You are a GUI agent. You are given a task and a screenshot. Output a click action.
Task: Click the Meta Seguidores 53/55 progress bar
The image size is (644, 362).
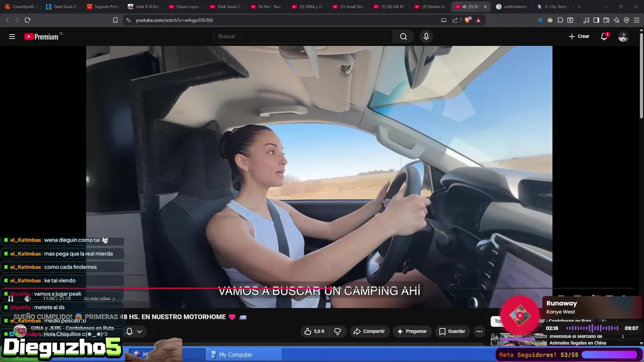click(610, 355)
